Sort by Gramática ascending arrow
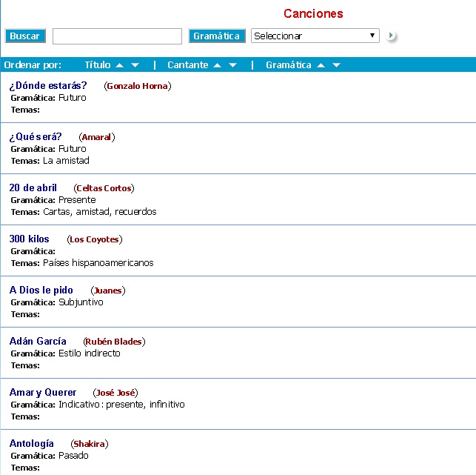 click(x=321, y=65)
